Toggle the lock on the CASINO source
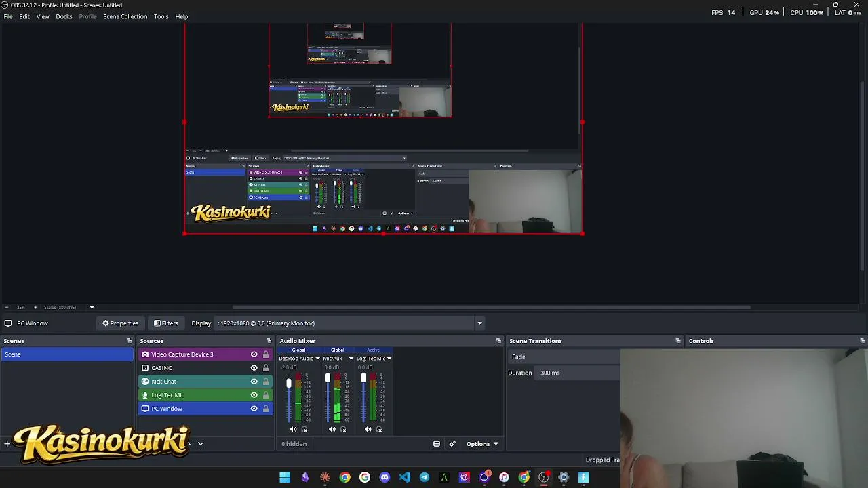The width and height of the screenshot is (868, 488). (266, 368)
